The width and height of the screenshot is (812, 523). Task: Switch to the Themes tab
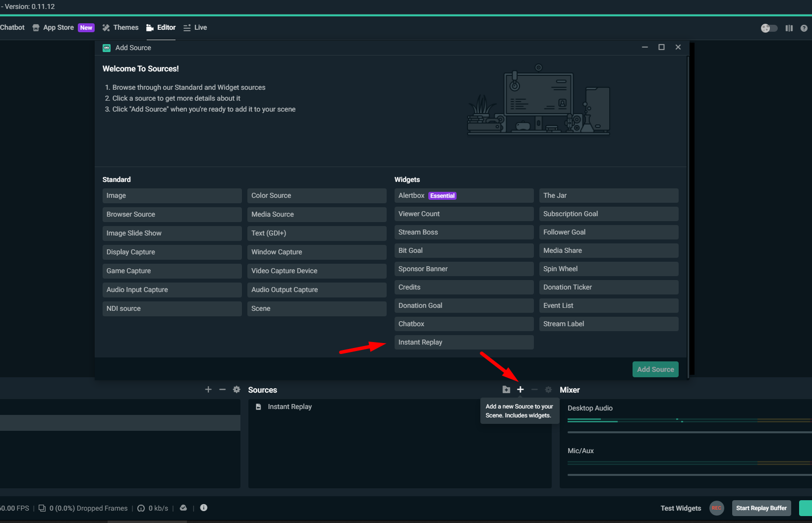(120, 28)
